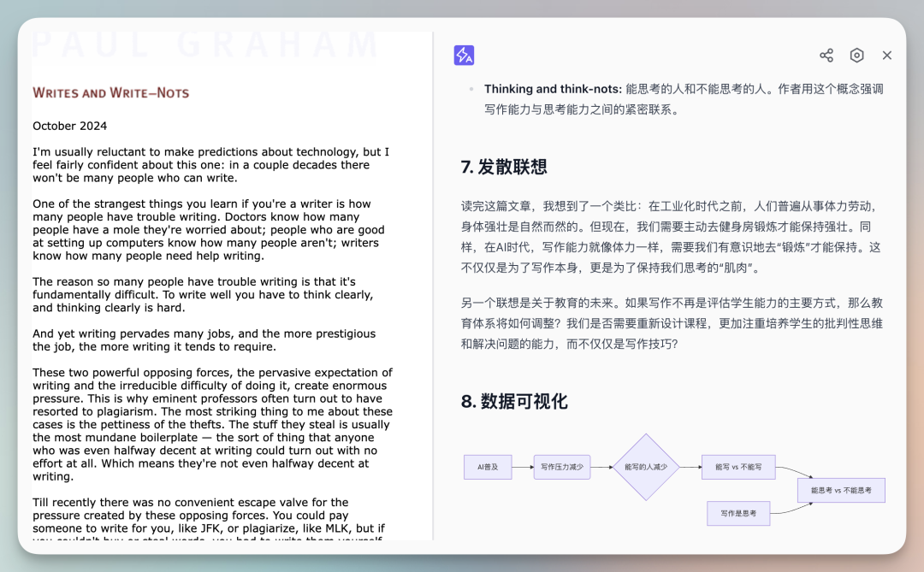Click the Chinese paragraph starting '另一个联想'

(x=672, y=323)
